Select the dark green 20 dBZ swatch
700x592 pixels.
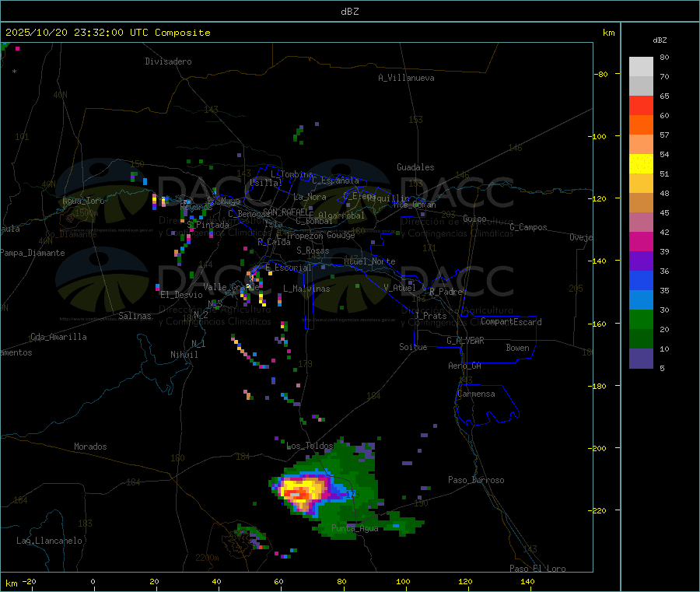641,339
